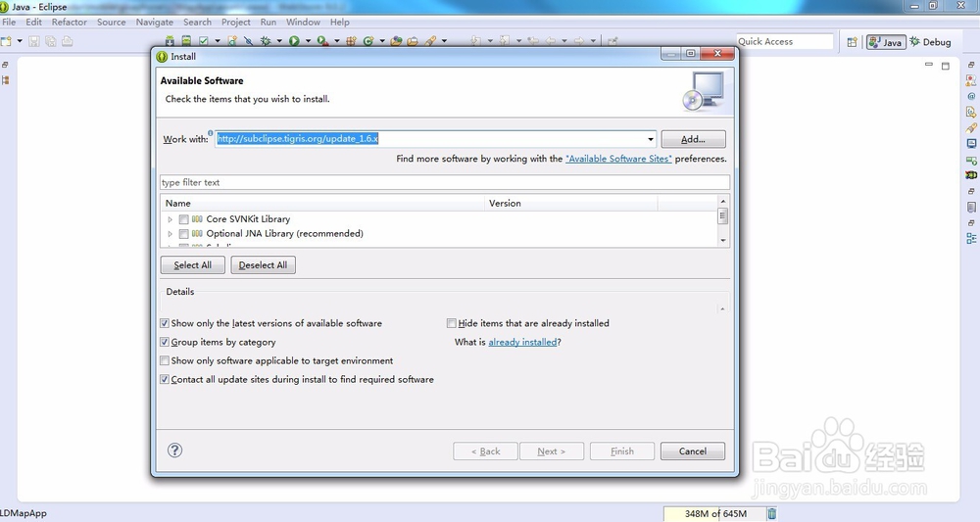Open the Outline view sidebar icon

pyautogui.click(x=970, y=239)
